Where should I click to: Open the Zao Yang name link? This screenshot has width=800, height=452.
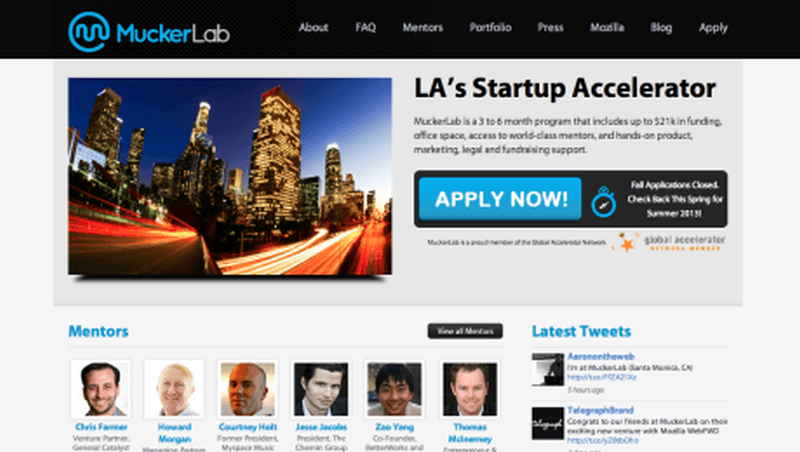tap(394, 427)
